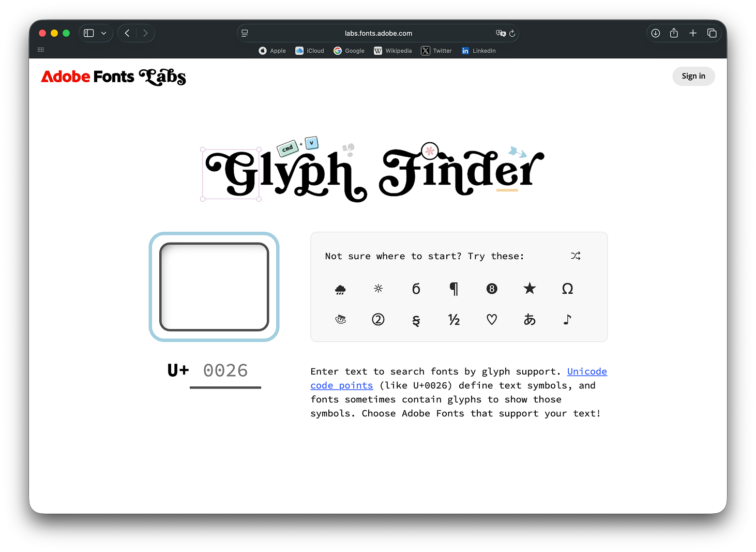Pick the heart outline glyph

click(x=492, y=320)
